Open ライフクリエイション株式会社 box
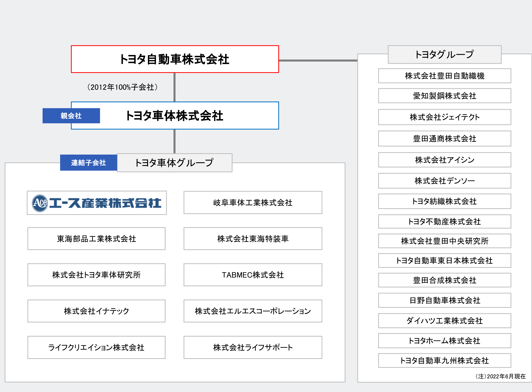The width and height of the screenshot is (532, 392). tap(96, 347)
